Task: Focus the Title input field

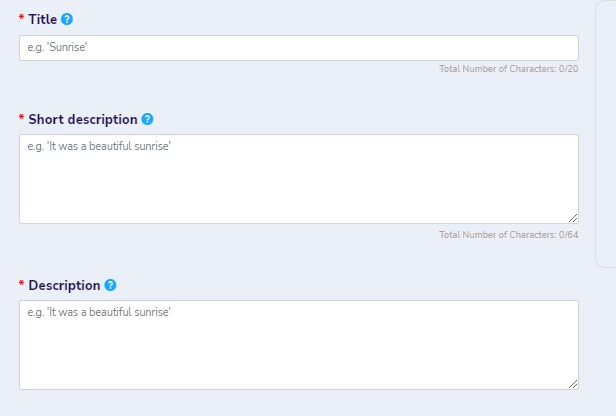Action: [299, 48]
